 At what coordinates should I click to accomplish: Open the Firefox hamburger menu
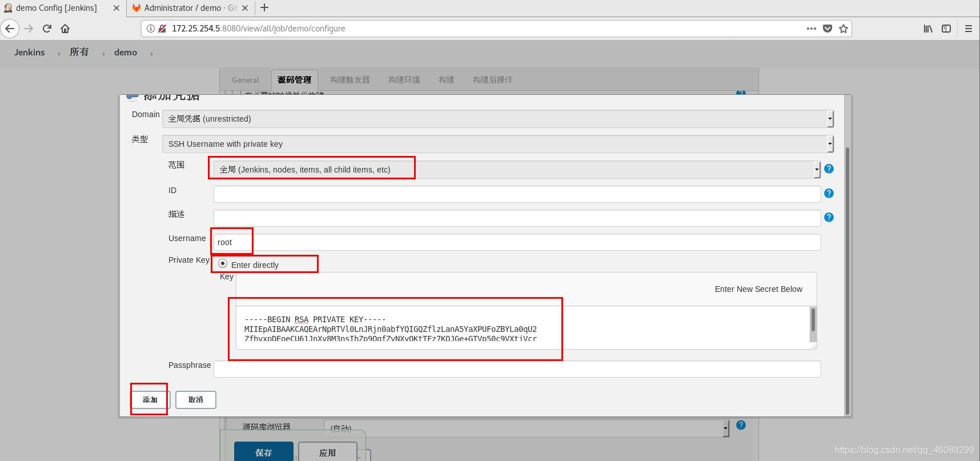point(969,29)
